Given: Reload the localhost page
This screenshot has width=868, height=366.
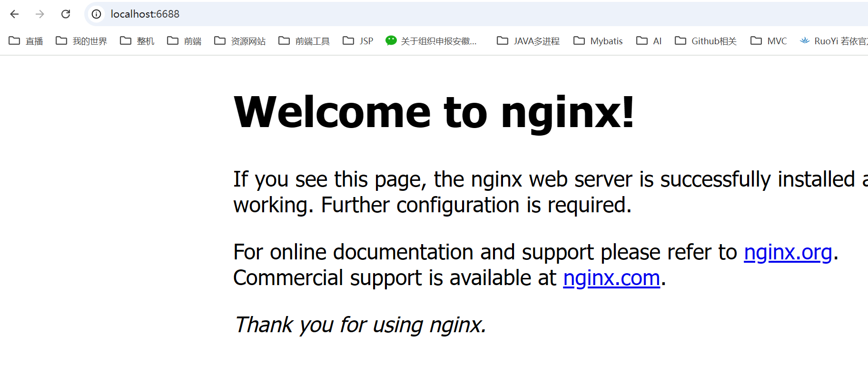Looking at the screenshot, I should [x=66, y=14].
